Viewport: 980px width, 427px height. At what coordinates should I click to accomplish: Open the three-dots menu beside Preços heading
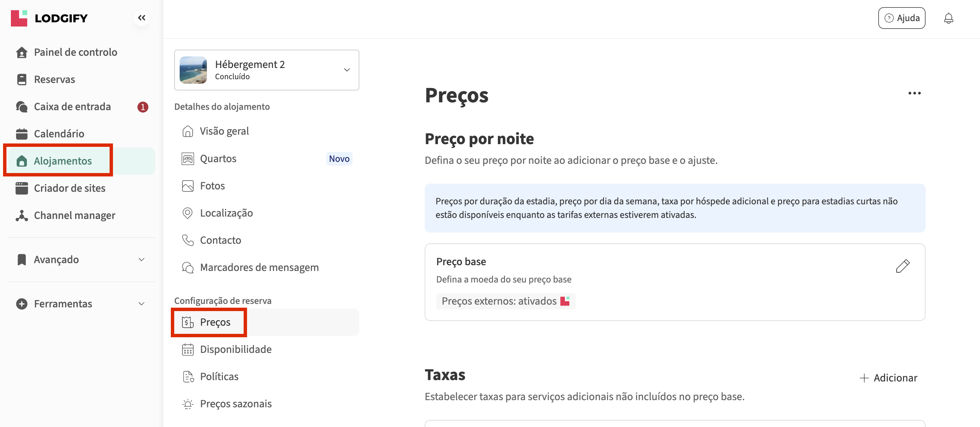coord(914,93)
